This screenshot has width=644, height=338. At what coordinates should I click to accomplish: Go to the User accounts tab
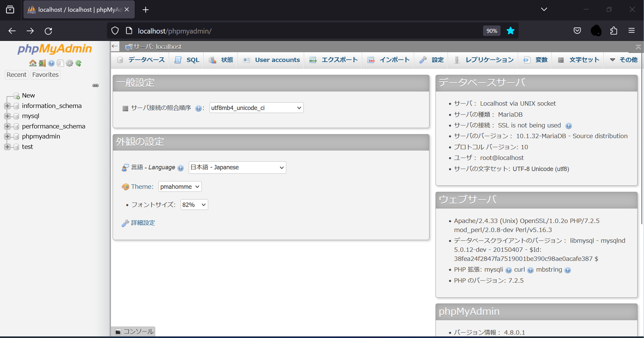point(272,60)
